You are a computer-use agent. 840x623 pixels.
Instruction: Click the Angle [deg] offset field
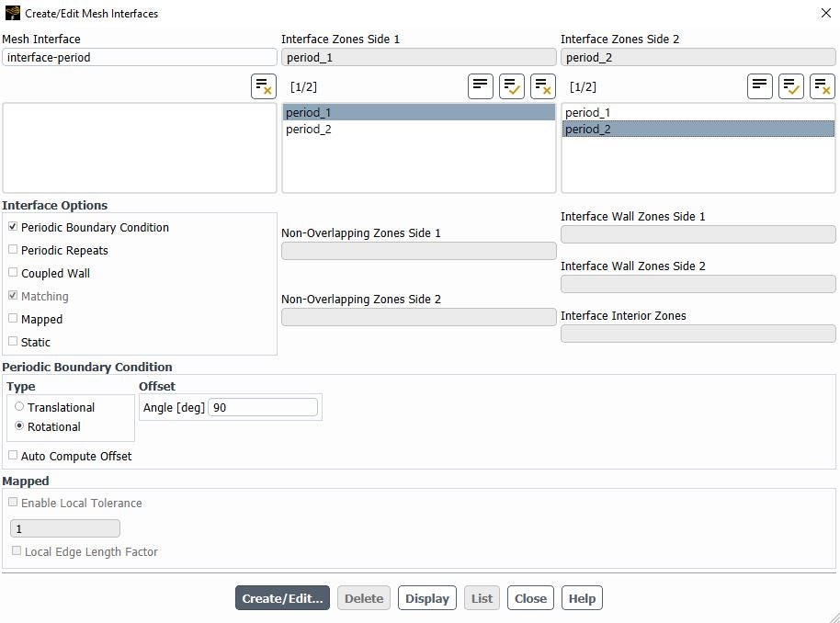(x=263, y=407)
